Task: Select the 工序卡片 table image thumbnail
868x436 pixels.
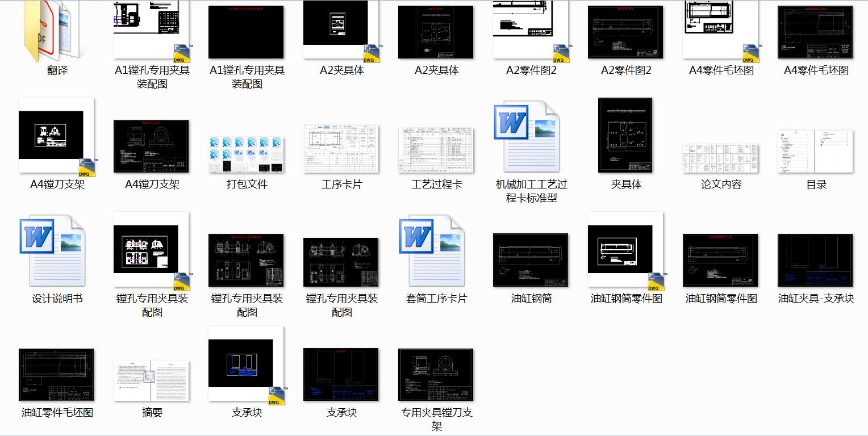Action: pyautogui.click(x=341, y=149)
